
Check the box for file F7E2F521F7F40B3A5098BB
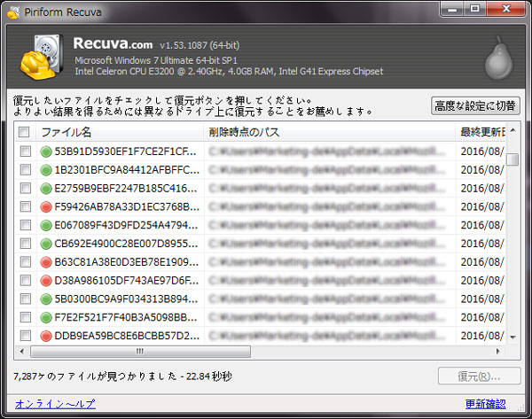26,317
